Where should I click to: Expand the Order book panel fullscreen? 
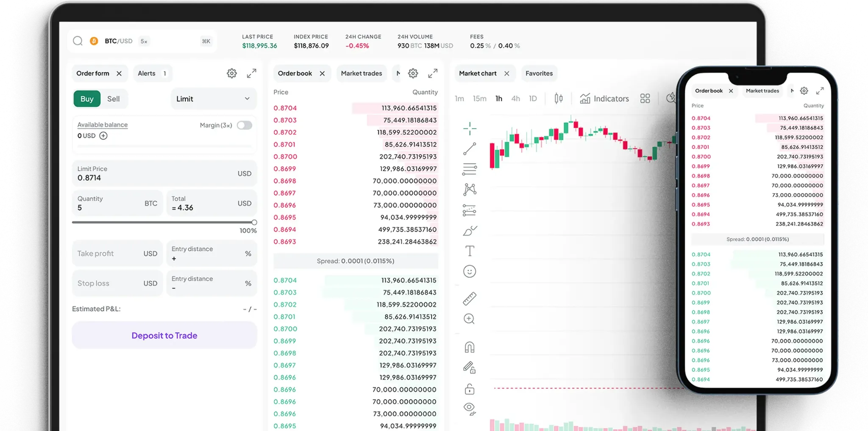[433, 73]
